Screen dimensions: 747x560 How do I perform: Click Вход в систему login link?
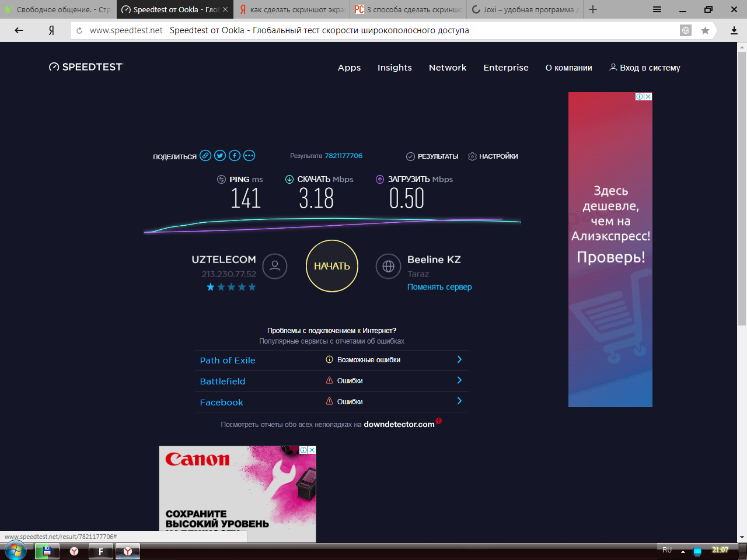click(x=645, y=68)
